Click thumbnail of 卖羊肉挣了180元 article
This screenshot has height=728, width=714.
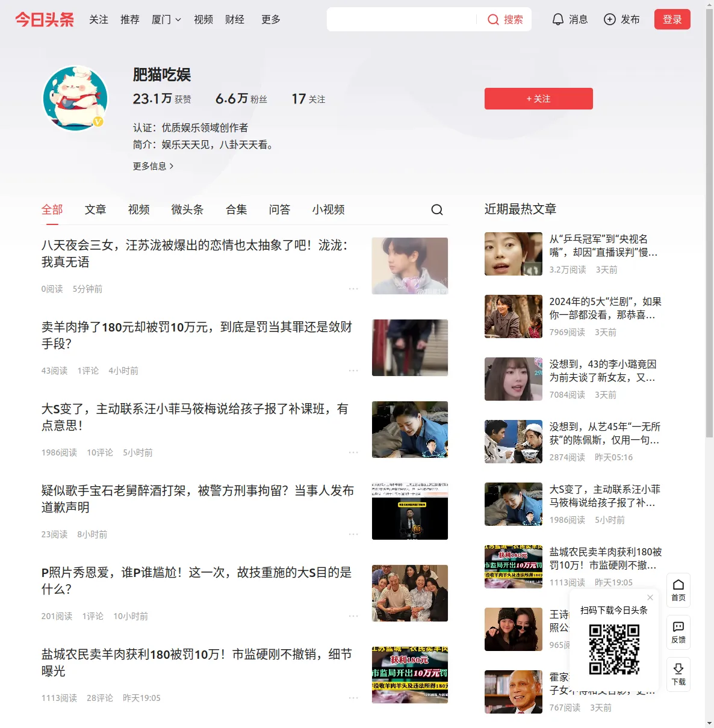(x=410, y=348)
